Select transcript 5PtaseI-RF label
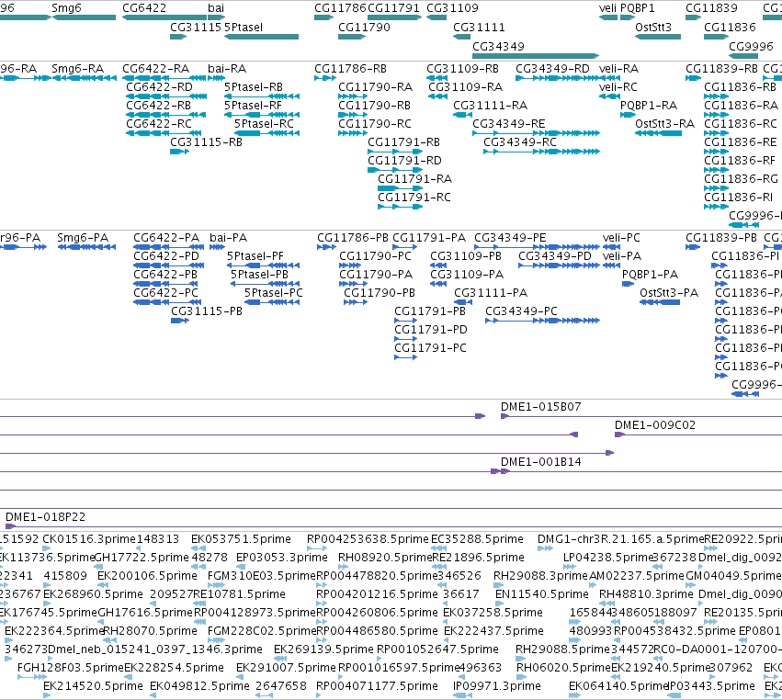 coord(253,106)
